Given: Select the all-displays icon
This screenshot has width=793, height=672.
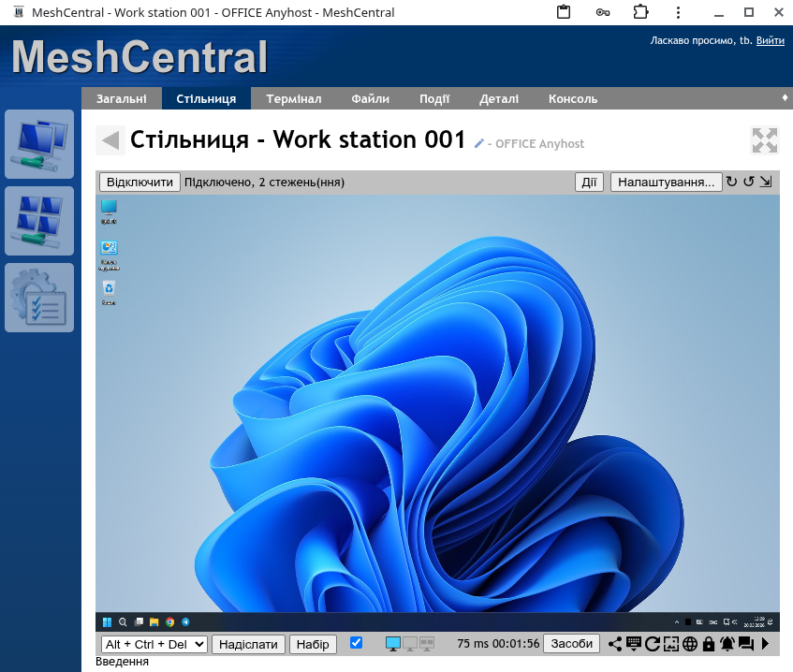Looking at the screenshot, I should [x=427, y=644].
